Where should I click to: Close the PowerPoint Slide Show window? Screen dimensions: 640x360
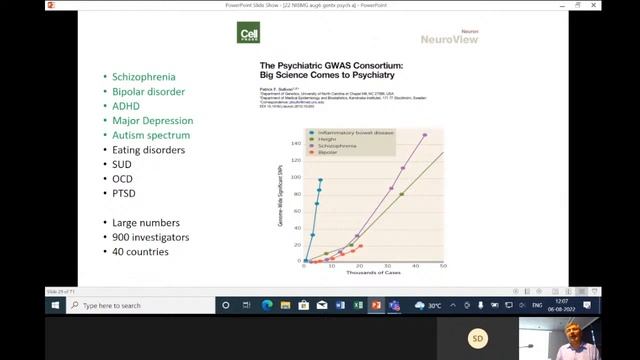593,5
